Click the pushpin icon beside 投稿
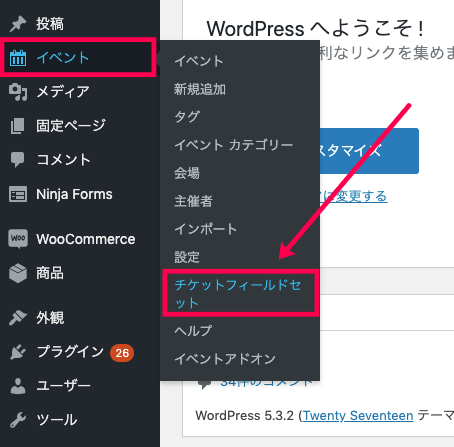The height and width of the screenshot is (447, 454). tap(18, 24)
